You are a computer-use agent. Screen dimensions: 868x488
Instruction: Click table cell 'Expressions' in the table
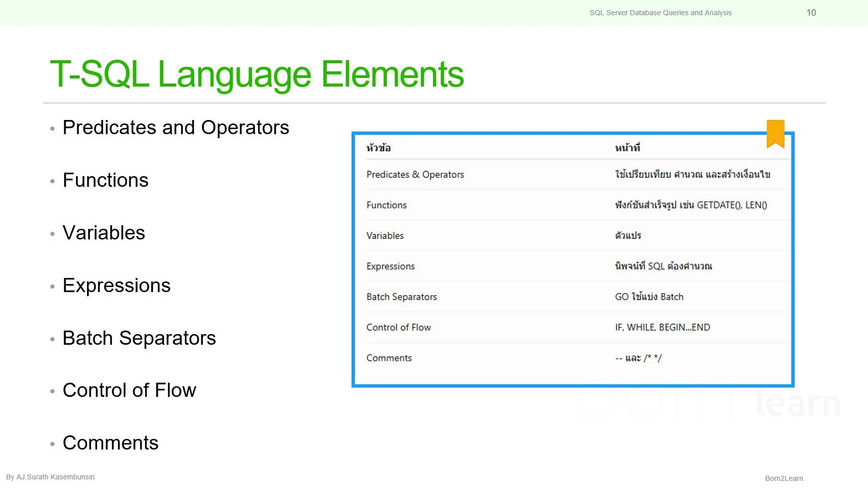[x=390, y=266]
